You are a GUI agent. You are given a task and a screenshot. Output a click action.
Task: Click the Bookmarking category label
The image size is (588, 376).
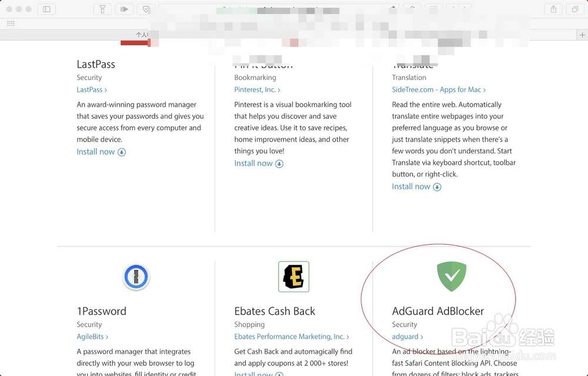click(255, 78)
